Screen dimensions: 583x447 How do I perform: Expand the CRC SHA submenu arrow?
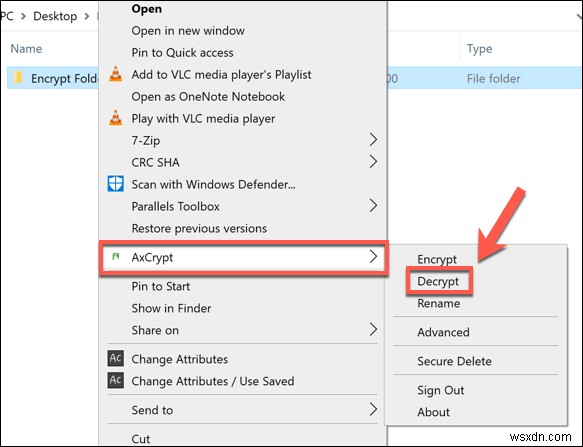point(373,162)
